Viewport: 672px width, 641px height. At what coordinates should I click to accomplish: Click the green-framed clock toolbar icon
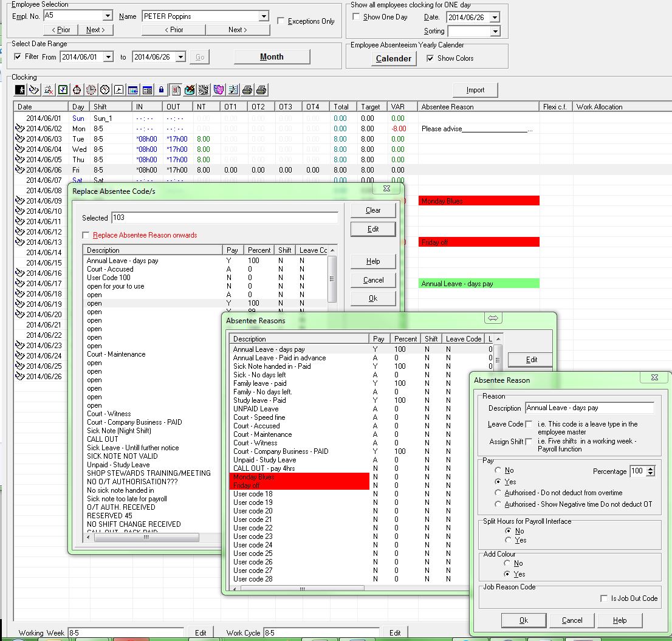63,90
